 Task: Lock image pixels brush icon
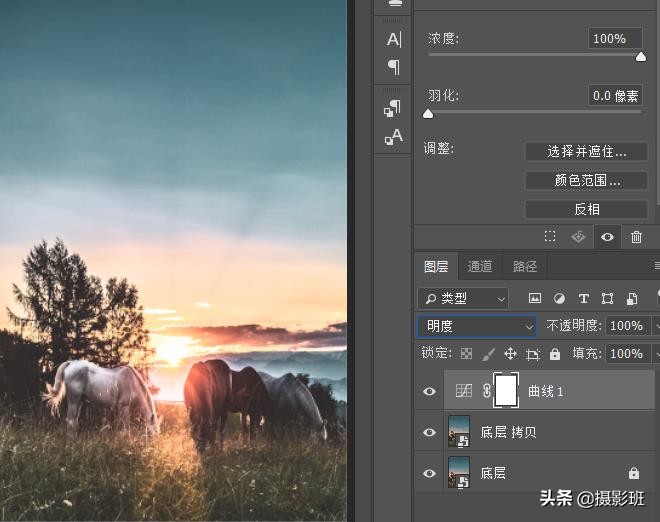pos(488,354)
